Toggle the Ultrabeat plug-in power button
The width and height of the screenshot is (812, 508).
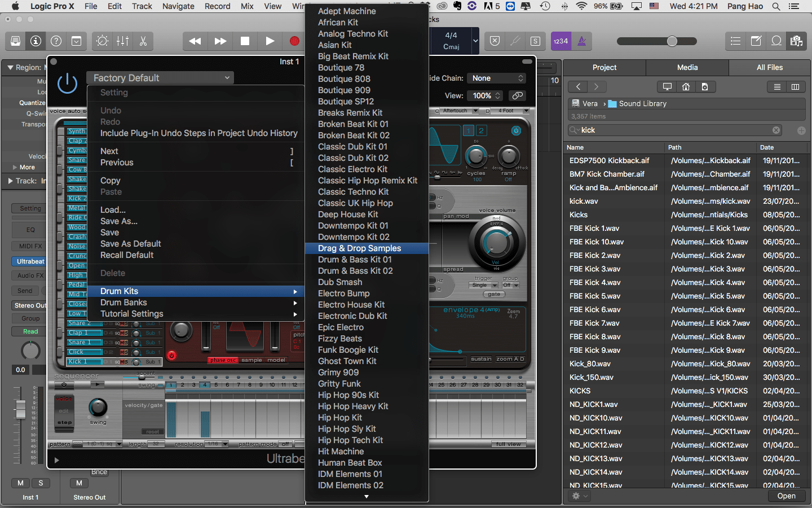point(68,84)
